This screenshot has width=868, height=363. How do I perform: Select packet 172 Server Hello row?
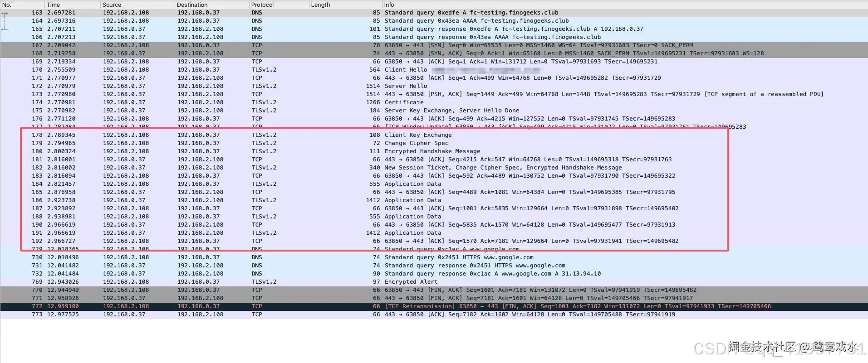coord(434,86)
